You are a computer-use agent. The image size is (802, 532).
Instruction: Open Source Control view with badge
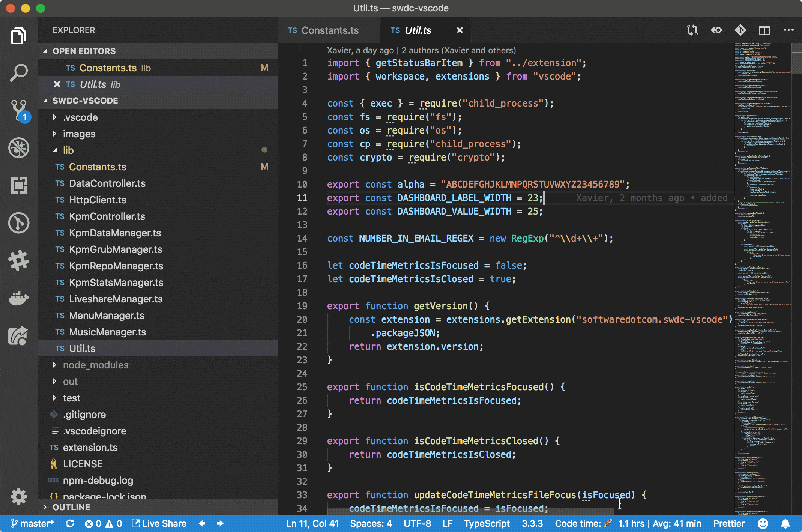click(x=18, y=110)
